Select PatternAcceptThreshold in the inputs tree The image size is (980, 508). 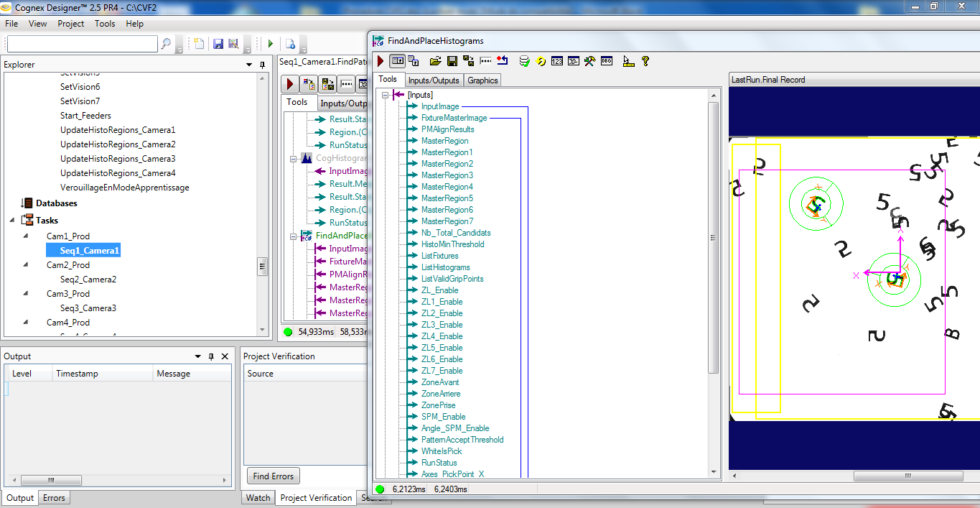pyautogui.click(x=462, y=440)
